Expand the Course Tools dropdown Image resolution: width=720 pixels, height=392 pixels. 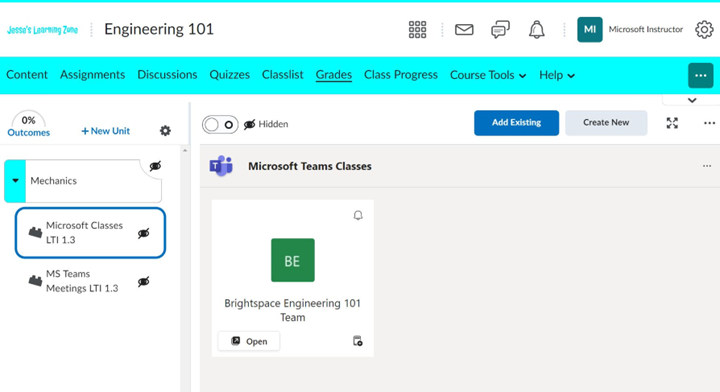point(488,75)
